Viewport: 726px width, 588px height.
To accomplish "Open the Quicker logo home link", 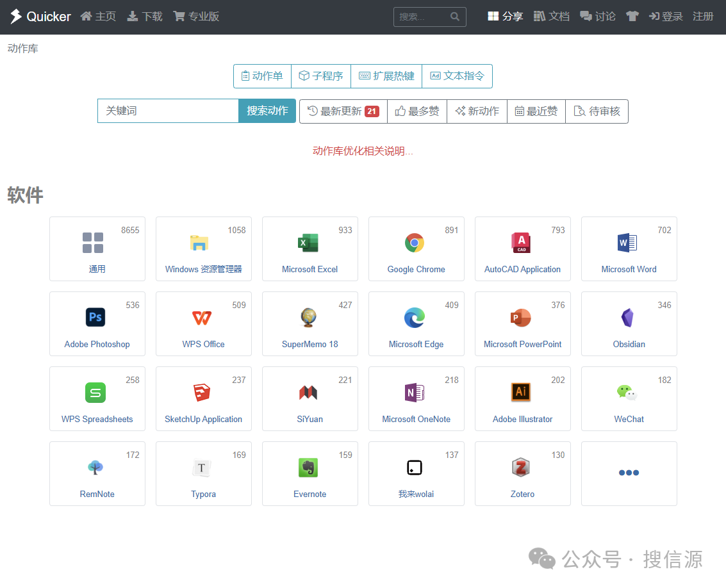I will pyautogui.click(x=41, y=17).
